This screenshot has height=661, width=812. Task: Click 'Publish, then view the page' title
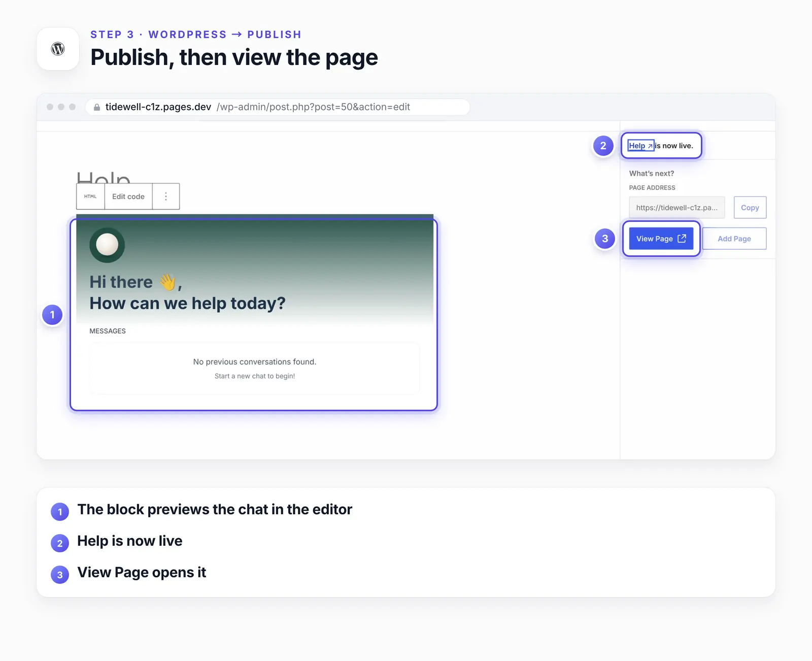[234, 58]
